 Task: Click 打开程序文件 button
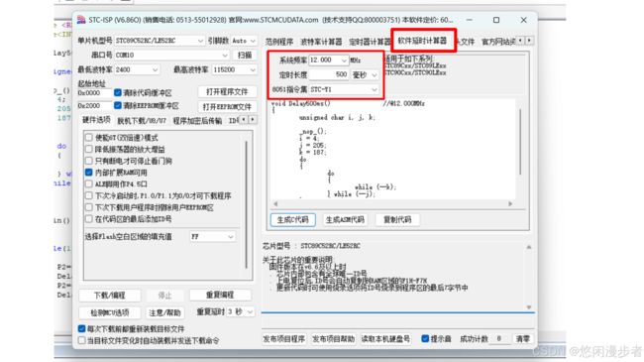point(227,91)
